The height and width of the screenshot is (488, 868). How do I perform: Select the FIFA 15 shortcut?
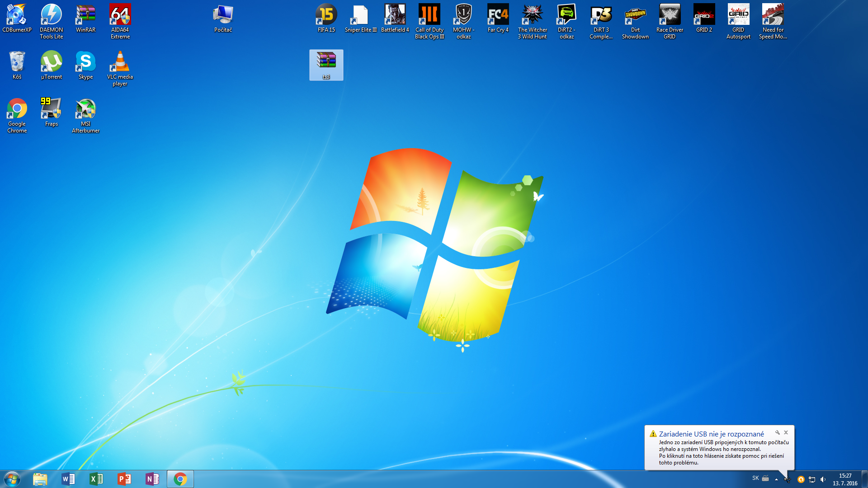point(326,19)
